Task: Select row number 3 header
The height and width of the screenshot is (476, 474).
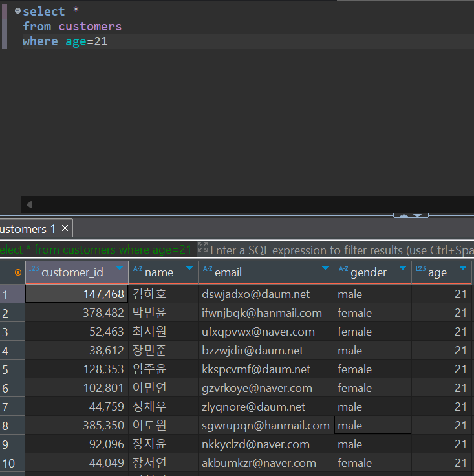Action: [x=12, y=332]
